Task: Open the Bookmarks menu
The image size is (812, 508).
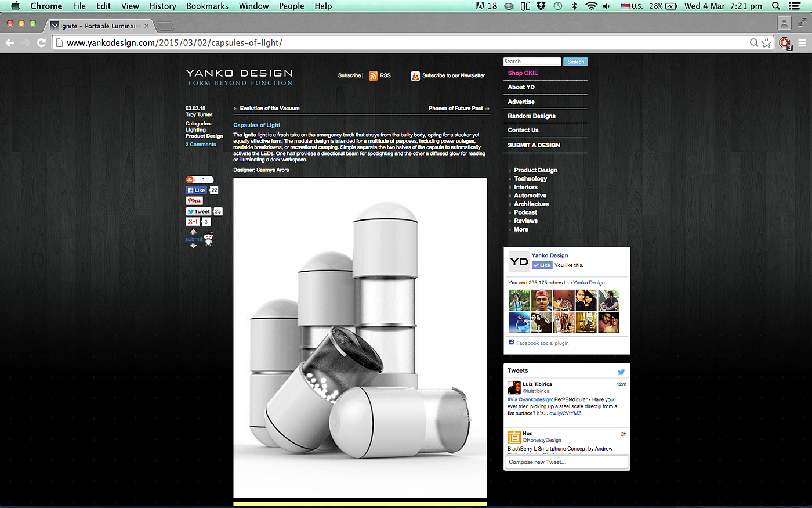Action: tap(208, 6)
